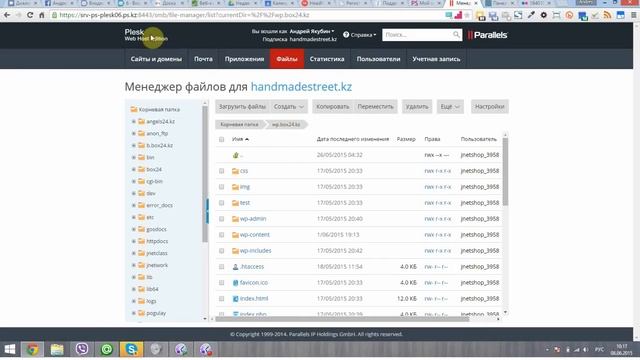Viewport: 640px width, 360px height.
Task: Click the wp-admin folder icon
Action: pyautogui.click(x=235, y=219)
